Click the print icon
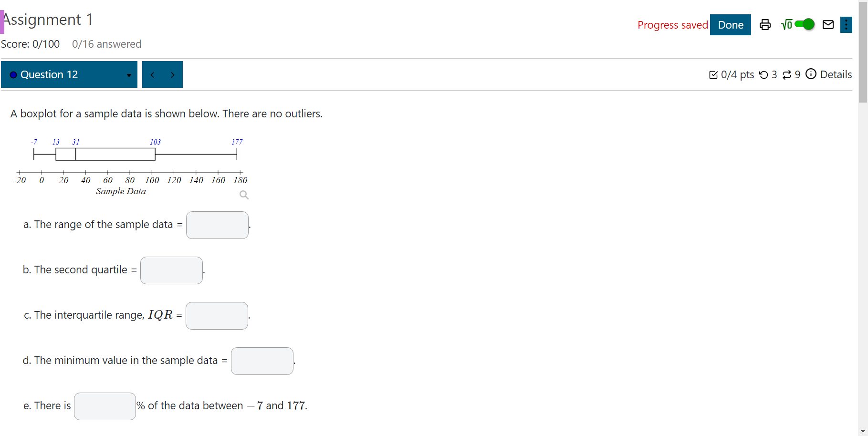868x436 pixels. [765, 24]
